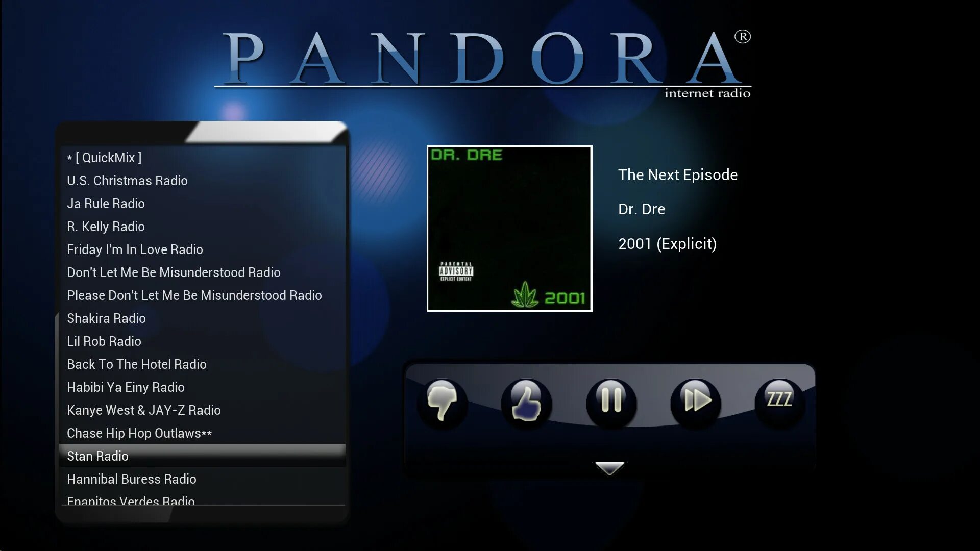Select Hannibal Buress Radio station
Screen dimensions: 980x551
coord(131,479)
